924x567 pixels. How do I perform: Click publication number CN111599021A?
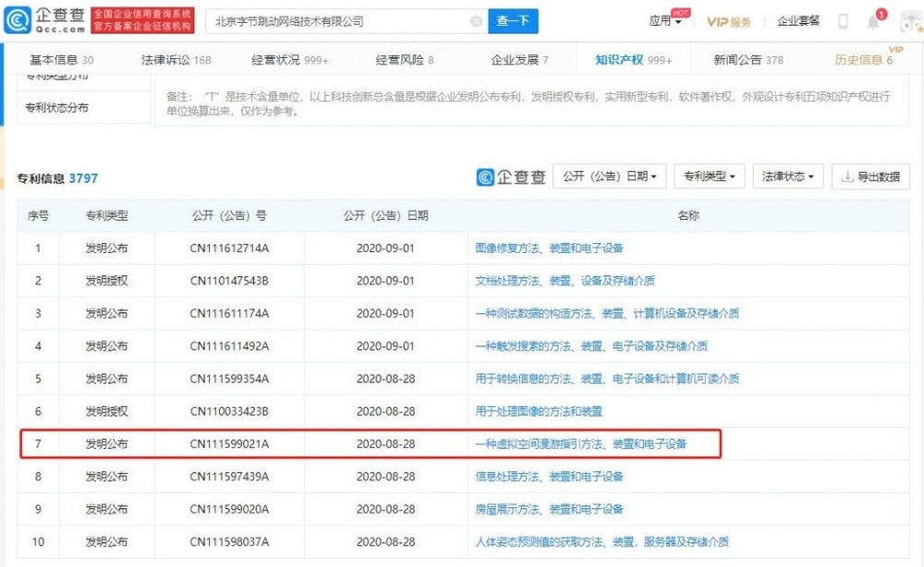pos(229,444)
